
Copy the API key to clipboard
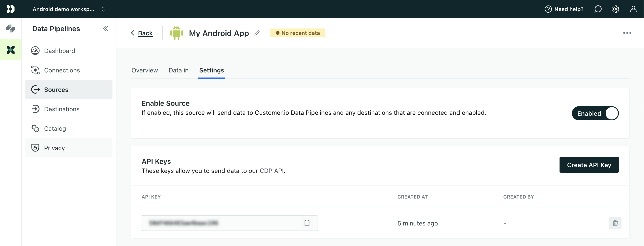(x=307, y=223)
